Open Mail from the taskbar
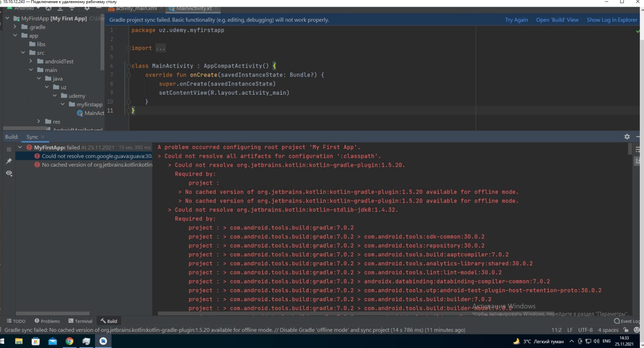This screenshot has height=348, width=644. point(52,341)
